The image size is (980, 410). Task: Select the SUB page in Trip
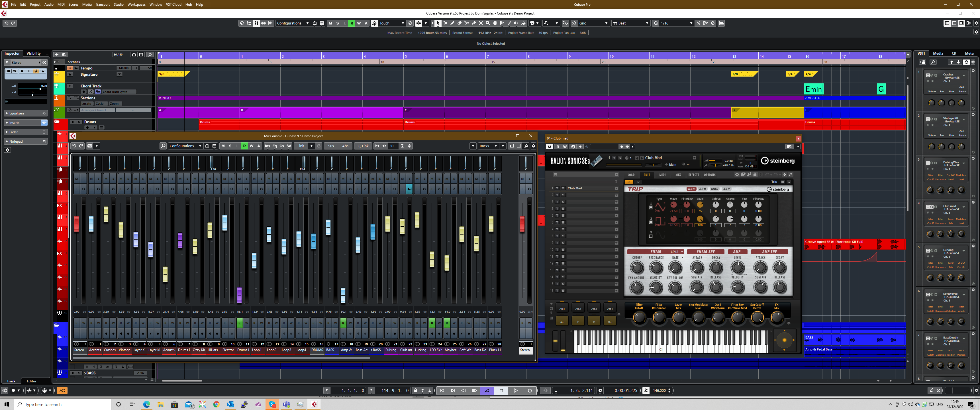pos(703,189)
